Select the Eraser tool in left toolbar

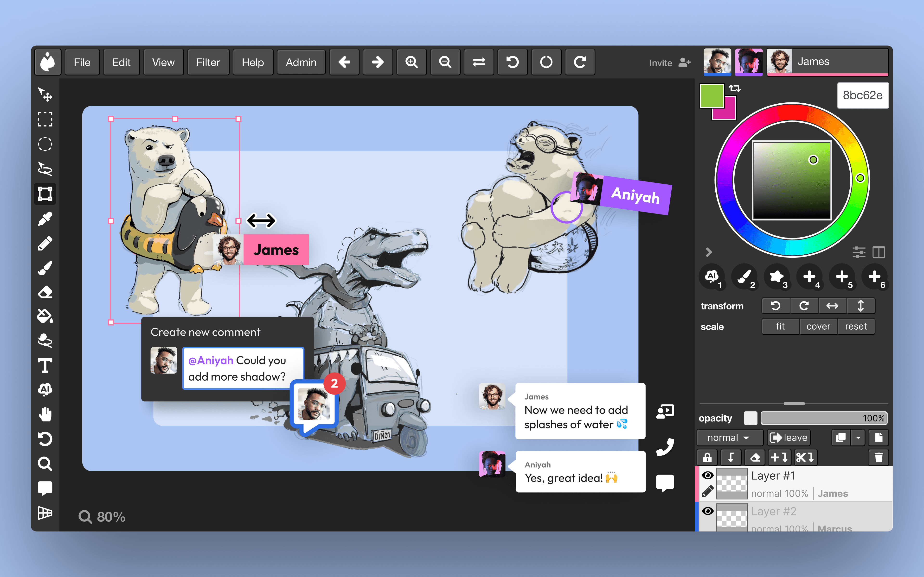click(x=45, y=292)
